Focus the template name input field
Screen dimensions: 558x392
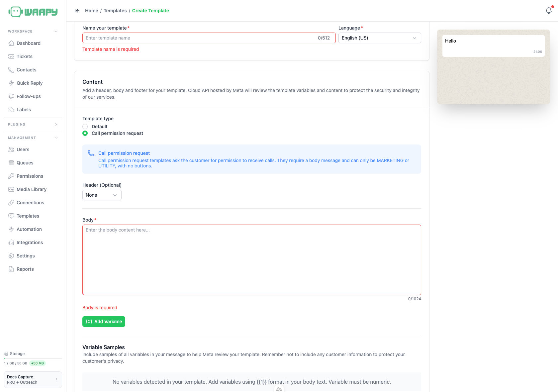click(x=209, y=38)
